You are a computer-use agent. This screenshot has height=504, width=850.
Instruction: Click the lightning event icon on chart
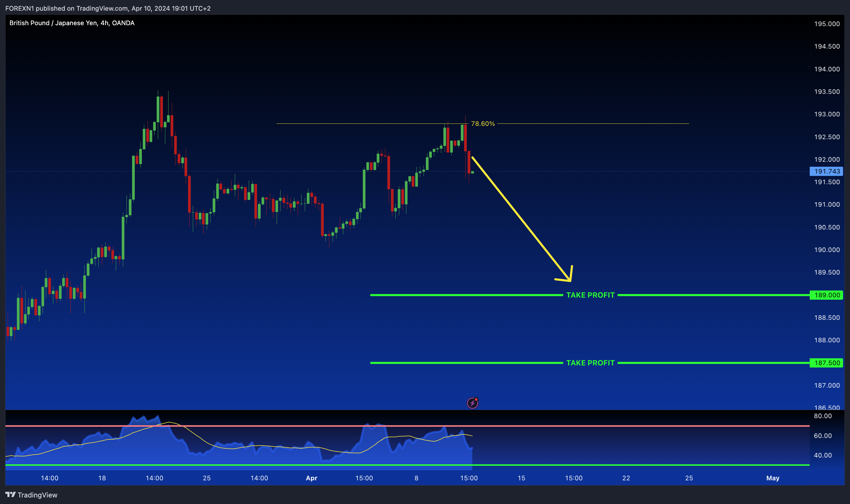[472, 403]
